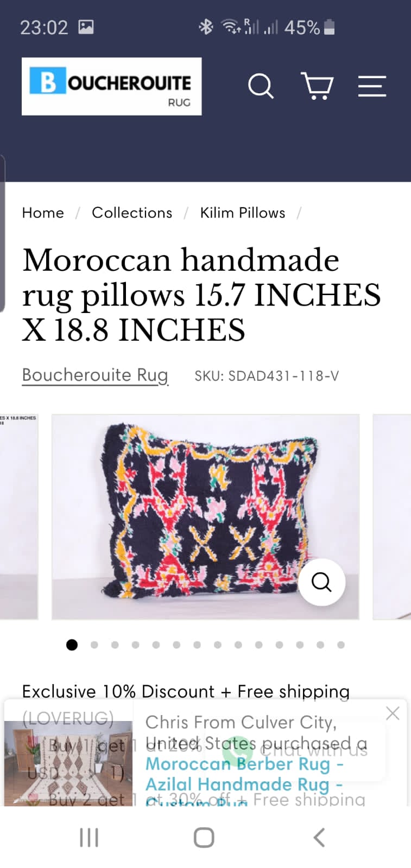The image size is (411, 868).
Task: Select the second image carousel dot
Action: click(94, 645)
